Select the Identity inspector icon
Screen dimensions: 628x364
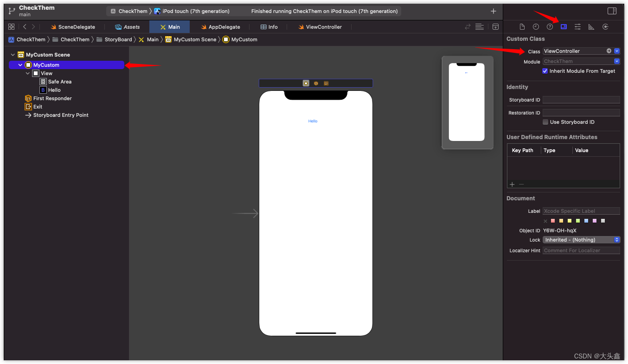tap(564, 27)
